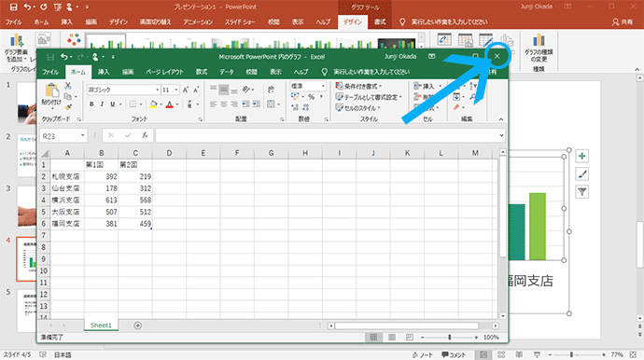Open the number format dropdown in Excel
644x360 pixels.
click(x=323, y=86)
